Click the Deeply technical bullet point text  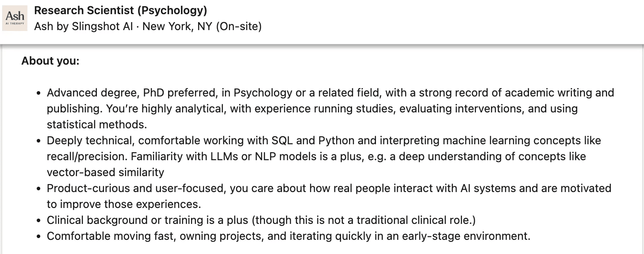[324, 156]
